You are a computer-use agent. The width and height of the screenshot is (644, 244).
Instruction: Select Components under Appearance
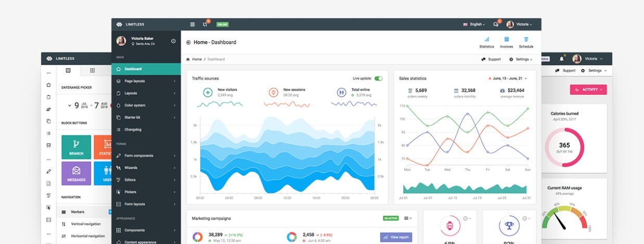click(146, 230)
